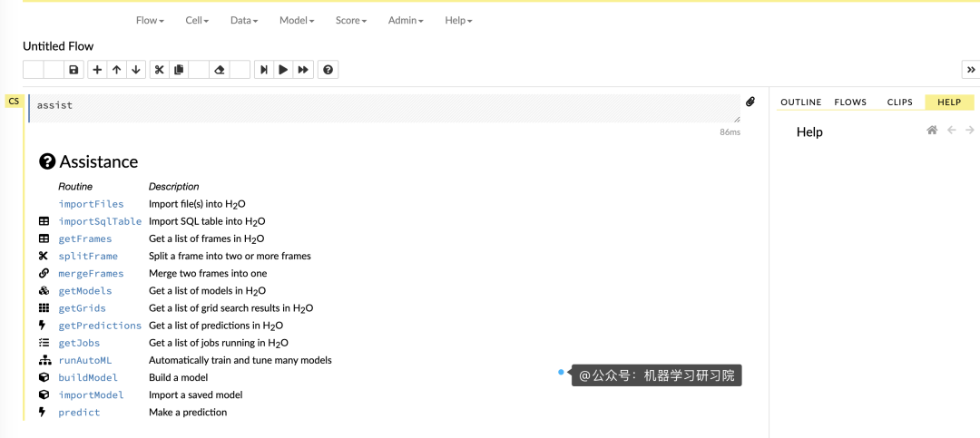Click into the assist cell input

385,108
